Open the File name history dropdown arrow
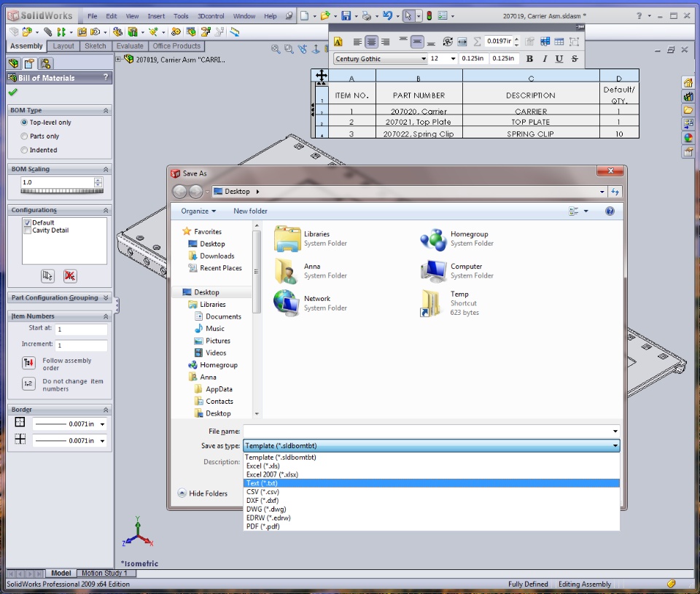Screen dimensions: 700x594 (x=615, y=431)
